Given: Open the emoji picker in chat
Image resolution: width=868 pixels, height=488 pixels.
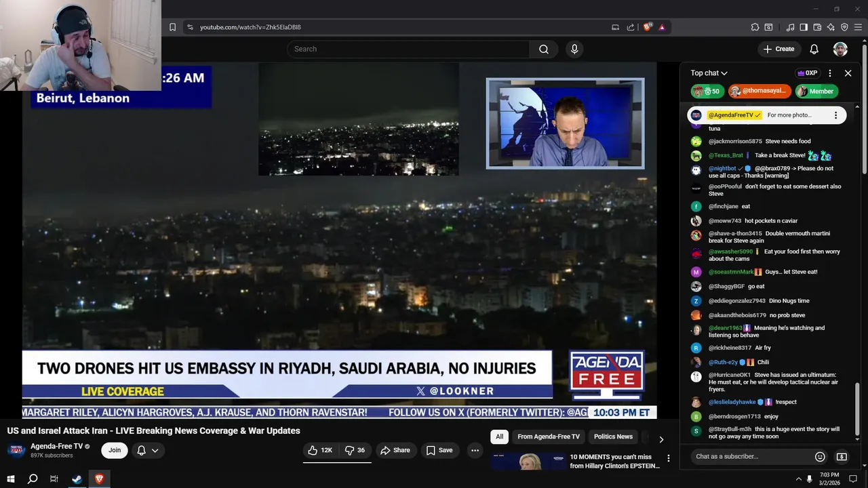Looking at the screenshot, I should click(820, 457).
